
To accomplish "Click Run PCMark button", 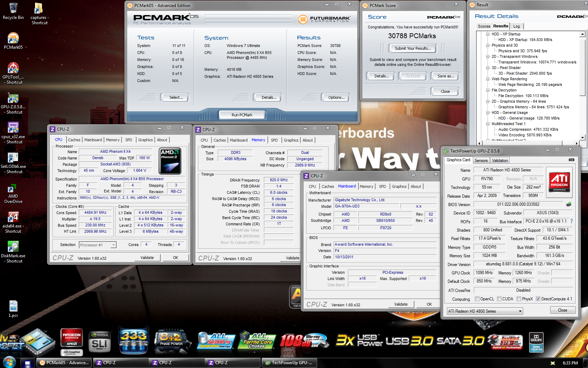I will (x=242, y=115).
